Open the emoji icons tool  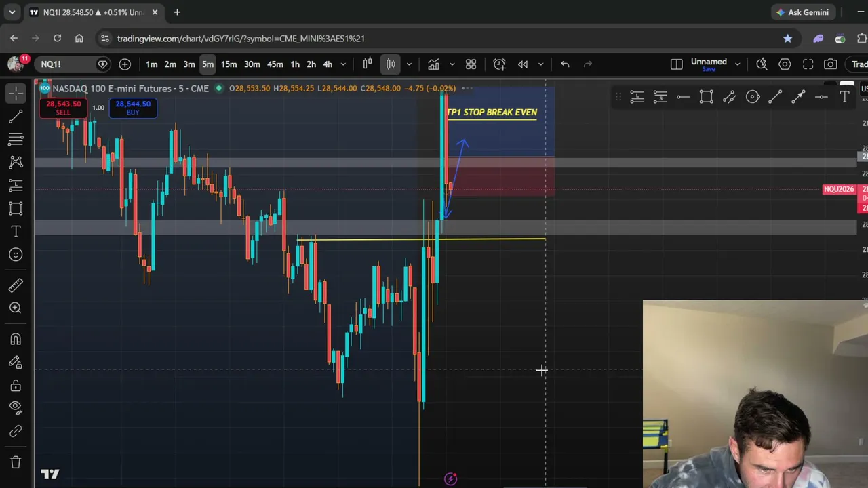coord(16,255)
